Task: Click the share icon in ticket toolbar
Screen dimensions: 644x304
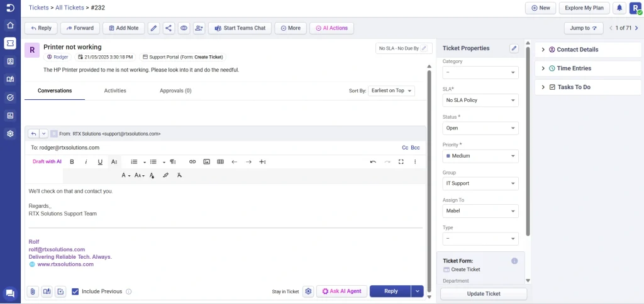Action: [169, 28]
